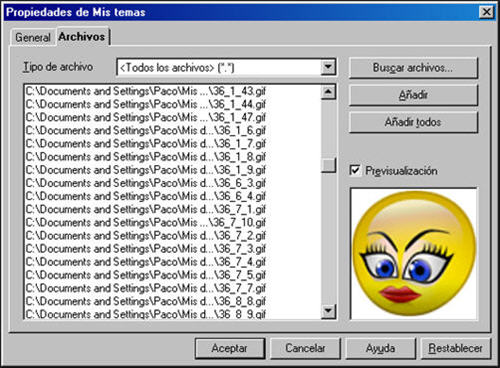Click the Añadir todos button
Image resolution: width=500 pixels, height=368 pixels.
[413, 122]
